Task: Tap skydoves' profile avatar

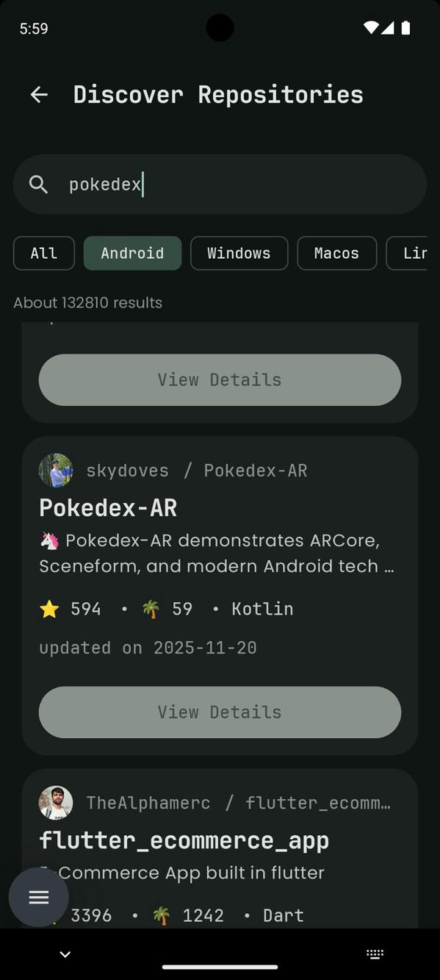Action: tap(55, 470)
